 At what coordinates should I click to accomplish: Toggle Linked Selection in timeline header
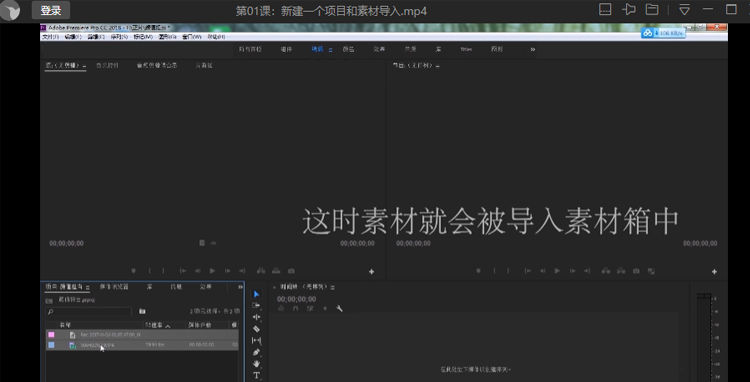(x=310, y=309)
